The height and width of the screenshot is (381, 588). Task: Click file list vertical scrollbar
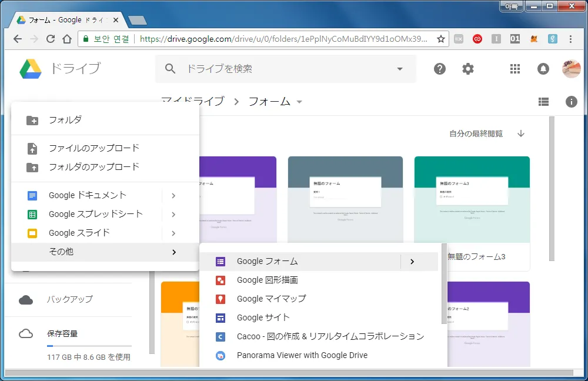(552, 189)
